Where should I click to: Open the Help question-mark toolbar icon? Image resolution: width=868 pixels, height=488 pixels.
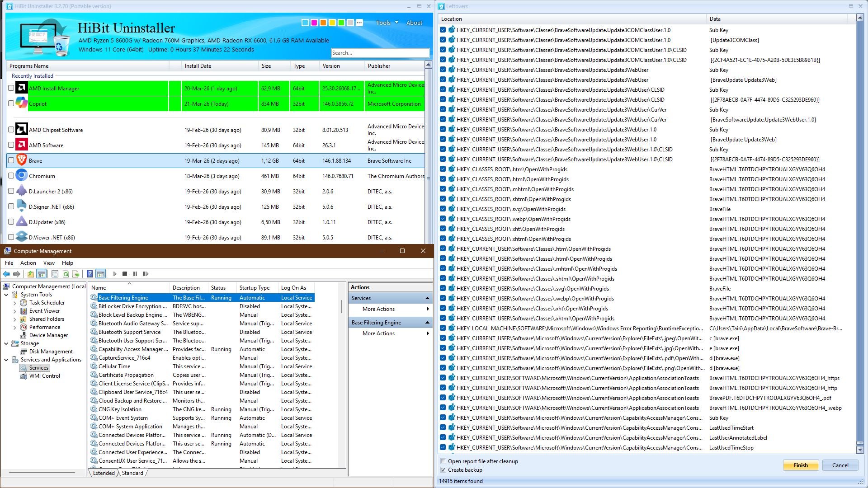pyautogui.click(x=90, y=274)
